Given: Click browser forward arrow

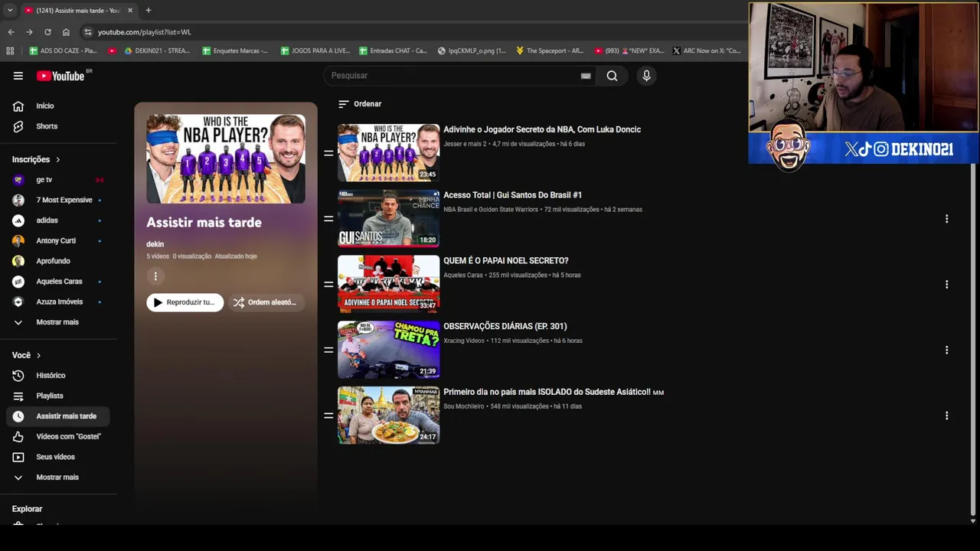Looking at the screenshot, I should pos(29,32).
